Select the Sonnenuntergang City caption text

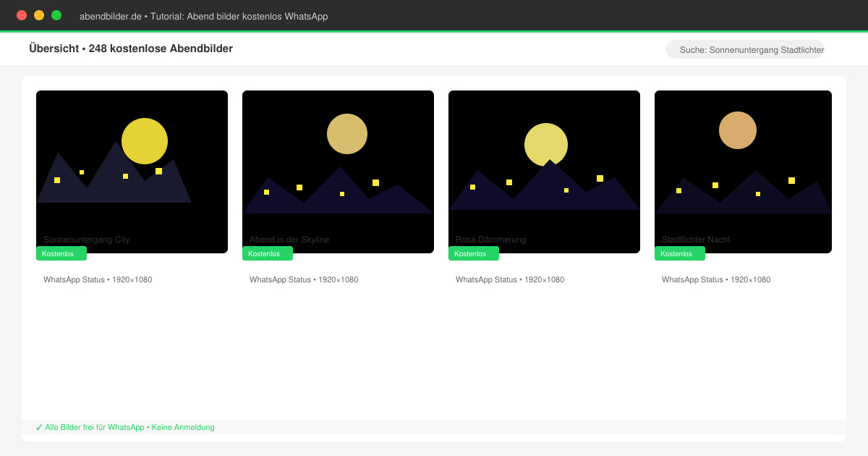[87, 240]
